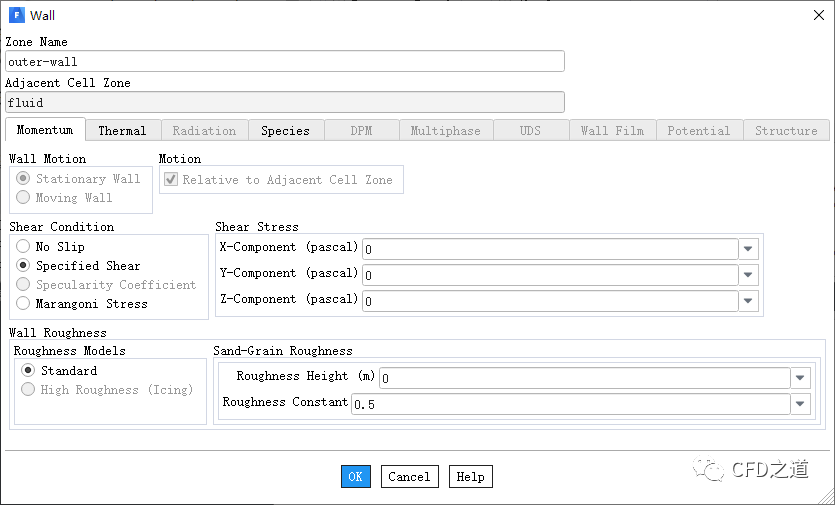Click the X-Component pascal input field

[x=549, y=249]
